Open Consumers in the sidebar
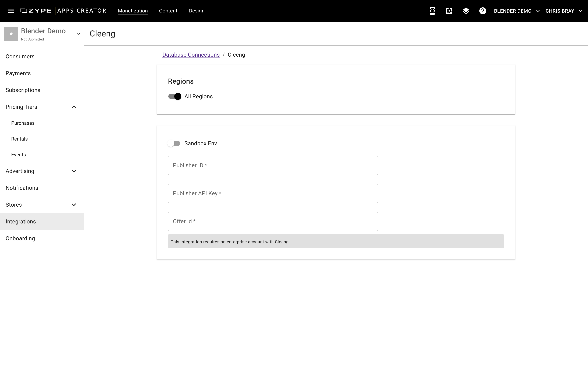This screenshot has width=588, height=368. [42, 56]
